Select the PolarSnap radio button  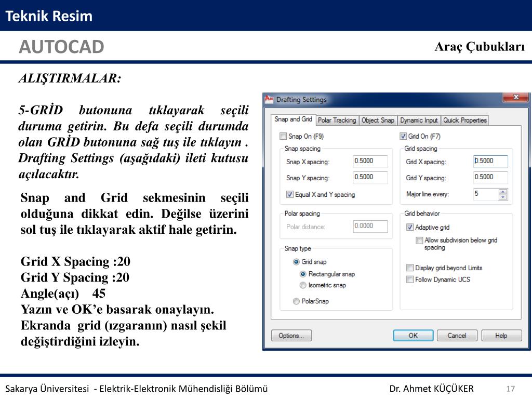(296, 301)
